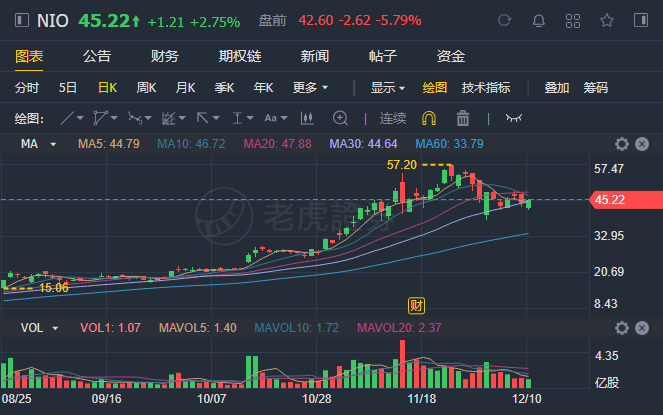Image resolution: width=663 pixels, height=415 pixels.
Task: Open MA indicator selector dropdown
Action: (53, 144)
